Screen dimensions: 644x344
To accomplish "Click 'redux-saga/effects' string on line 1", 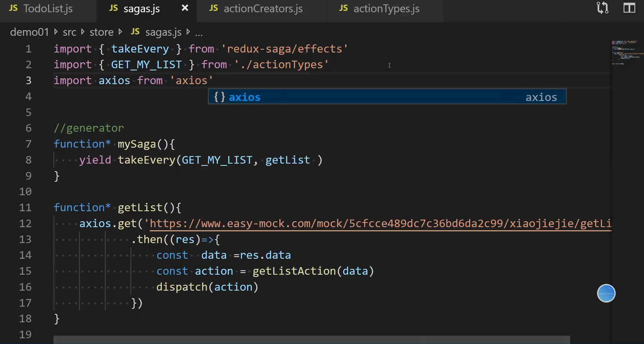I will (284, 49).
